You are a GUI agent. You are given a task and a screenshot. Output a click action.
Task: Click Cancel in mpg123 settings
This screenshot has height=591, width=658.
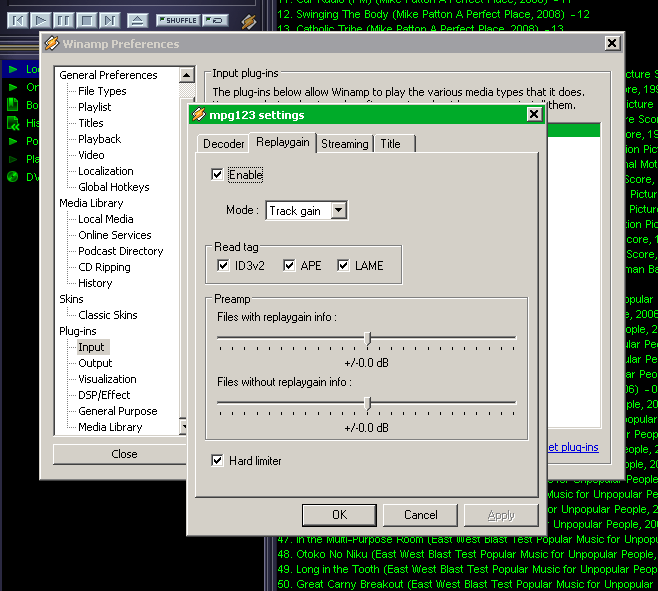coord(420,515)
